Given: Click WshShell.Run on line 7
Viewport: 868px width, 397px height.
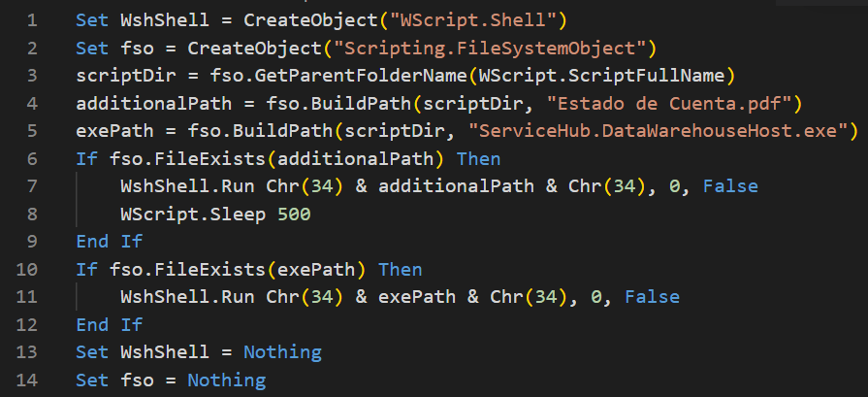Looking at the screenshot, I should pos(187,186).
